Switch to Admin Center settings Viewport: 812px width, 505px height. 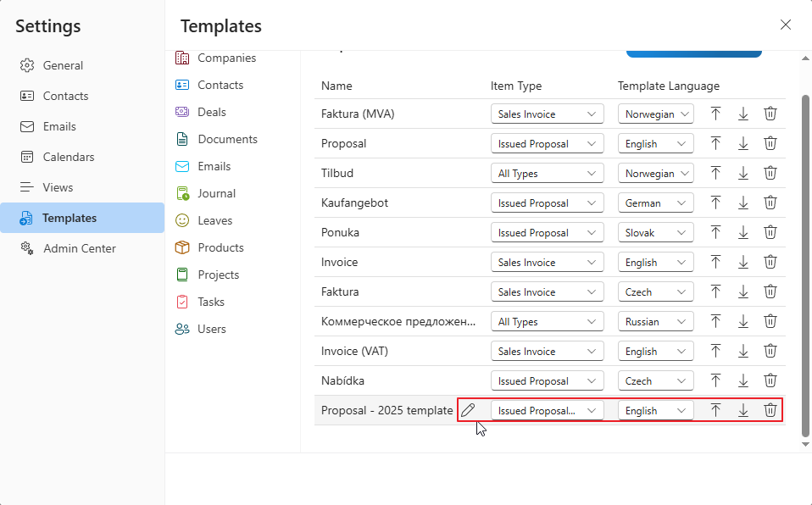tap(79, 248)
